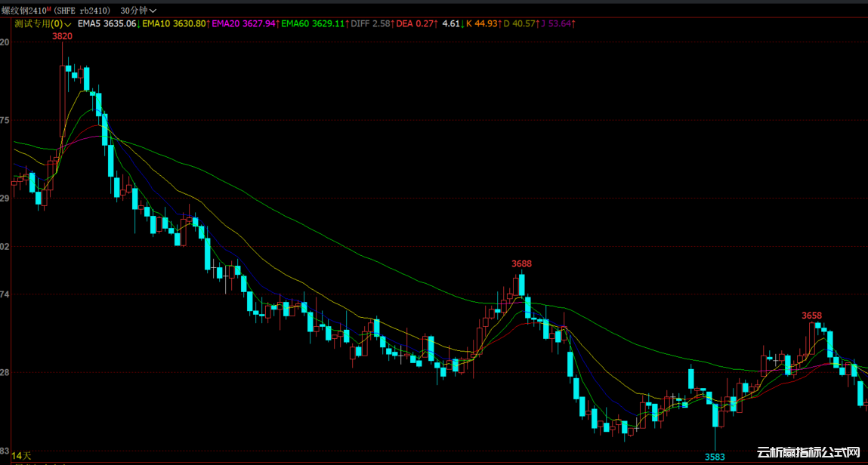The width and height of the screenshot is (868, 465).
Task: Select the EMA10 3630.80 indicator value
Action: coord(176,23)
